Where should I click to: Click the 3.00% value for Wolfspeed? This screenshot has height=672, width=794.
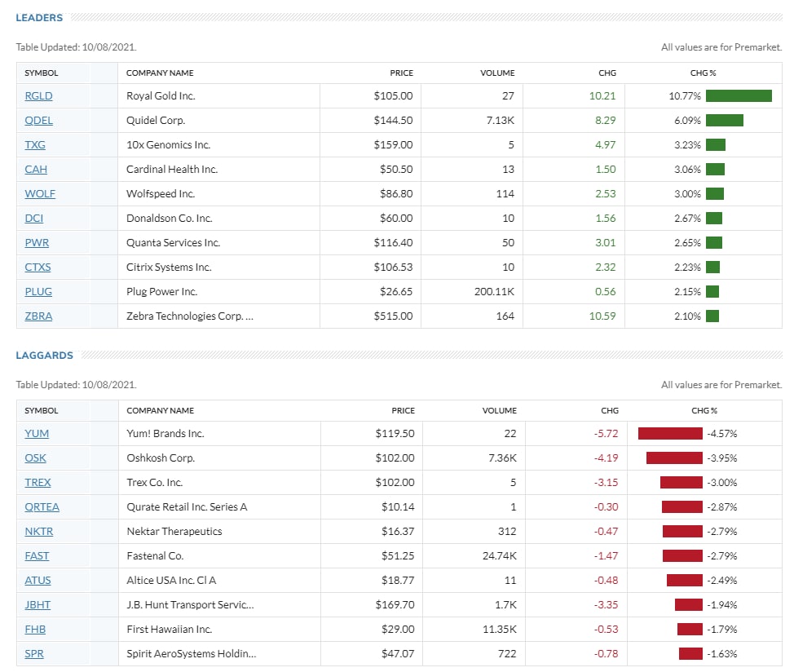tap(687, 193)
